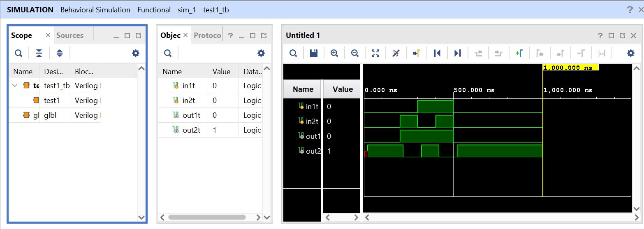Screen dimensions: 644x229
Task: Go to cursor in the waveform
Action: click(x=417, y=53)
